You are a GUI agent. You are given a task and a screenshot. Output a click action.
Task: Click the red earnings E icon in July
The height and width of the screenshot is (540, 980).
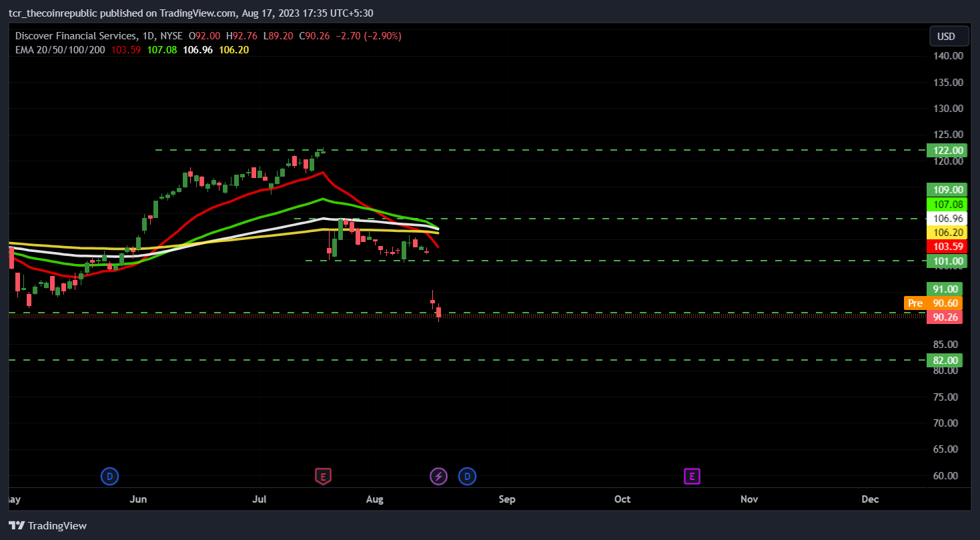323,476
